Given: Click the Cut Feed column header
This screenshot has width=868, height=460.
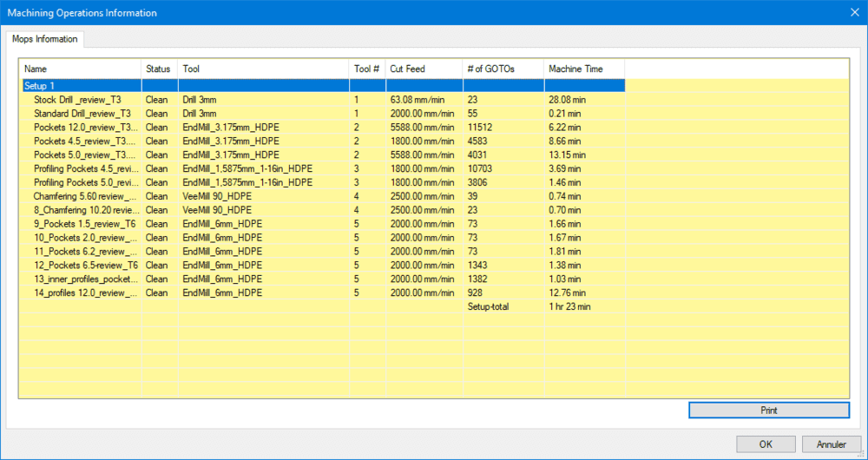Looking at the screenshot, I should click(424, 69).
